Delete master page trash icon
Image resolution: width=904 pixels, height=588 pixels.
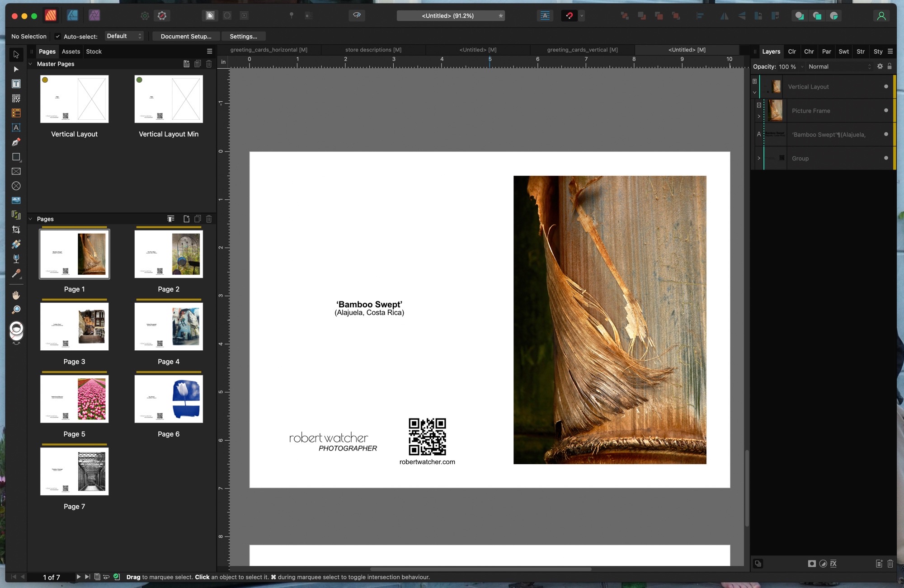(209, 64)
